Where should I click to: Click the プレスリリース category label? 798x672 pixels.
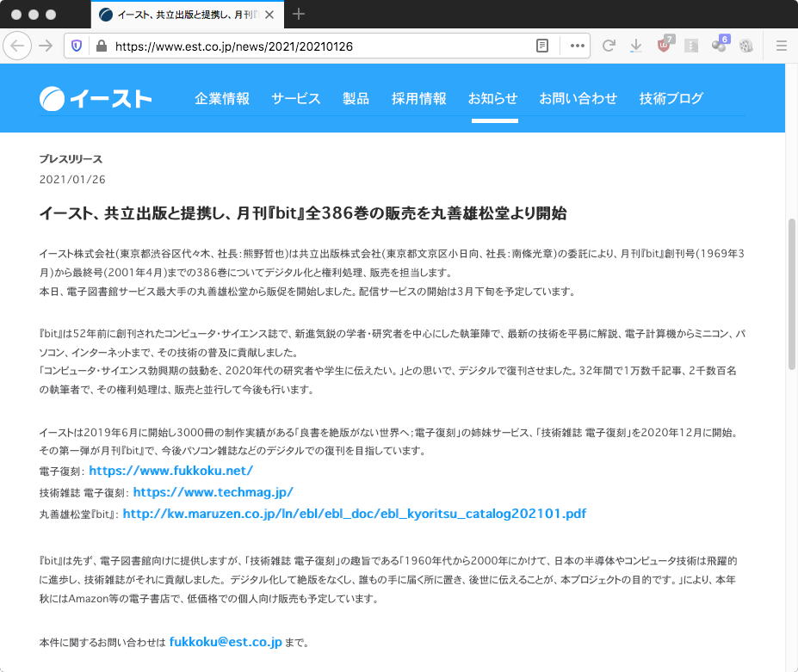(x=71, y=158)
